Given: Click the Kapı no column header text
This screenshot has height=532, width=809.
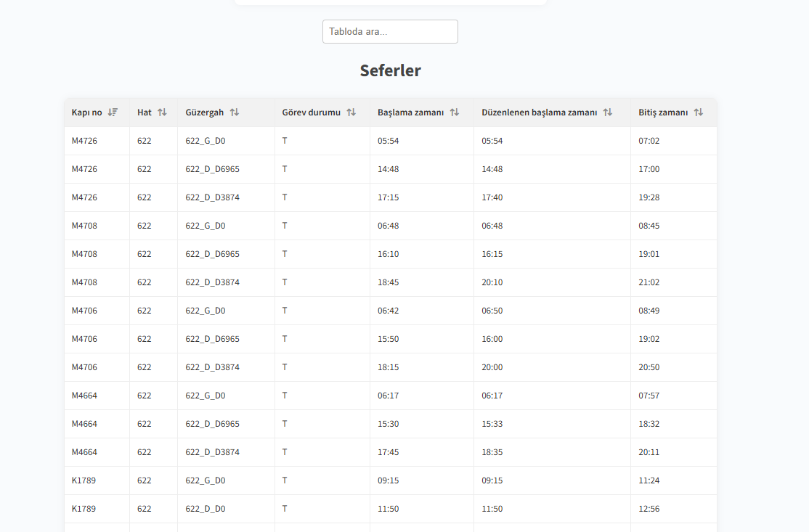Looking at the screenshot, I should [x=86, y=112].
